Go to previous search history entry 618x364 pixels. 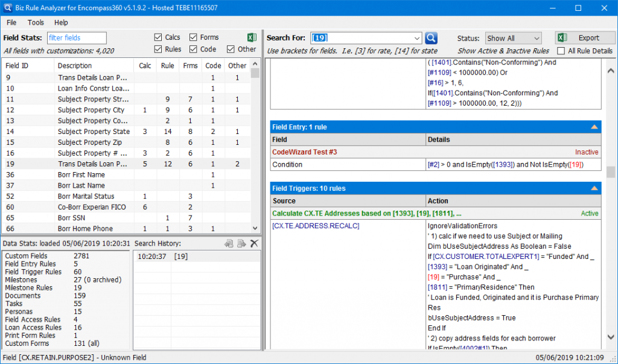pos(229,243)
